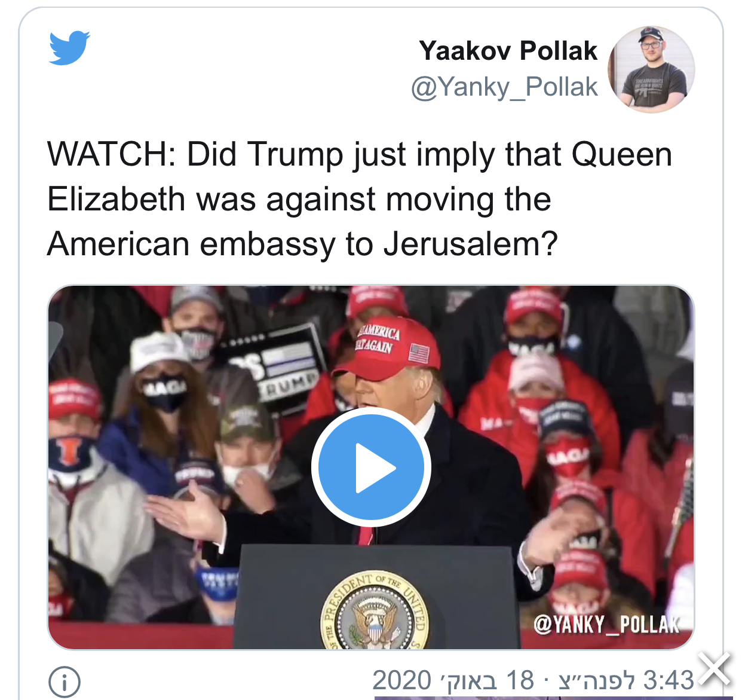Click the 3:43 tweet time
Viewport: 742px width, 700px height.
point(669,680)
